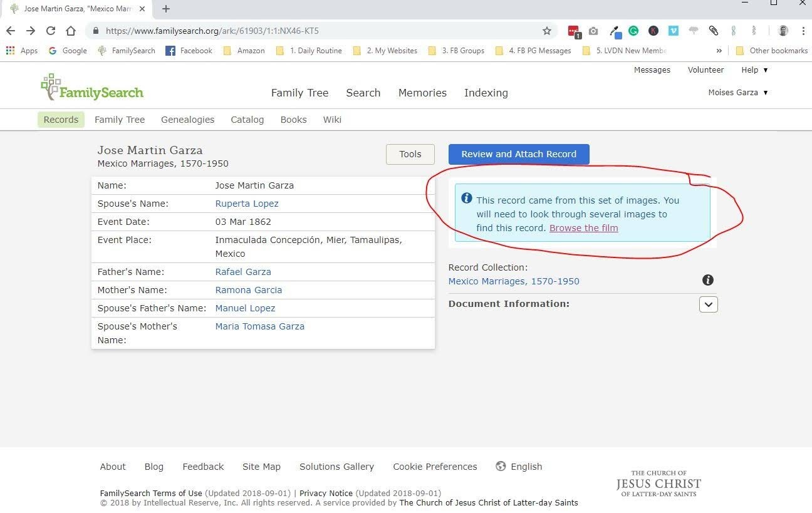Open the FamilySearch Terms of Use link

tap(151, 493)
